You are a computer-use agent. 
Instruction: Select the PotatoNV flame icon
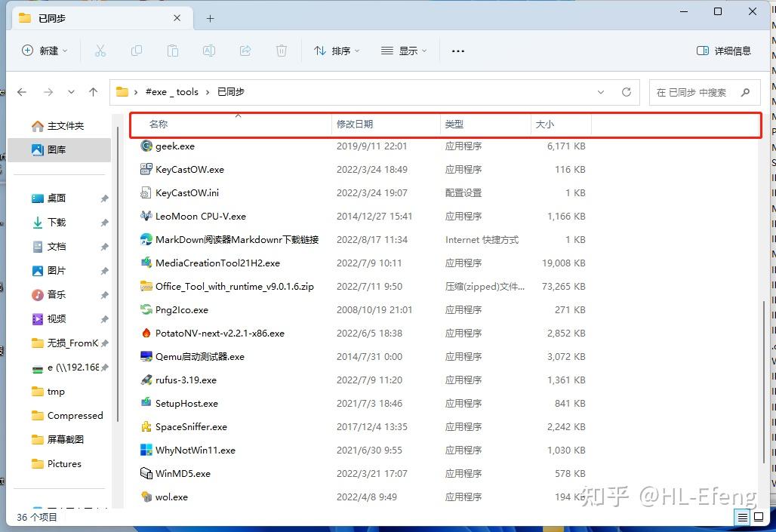[x=146, y=333]
